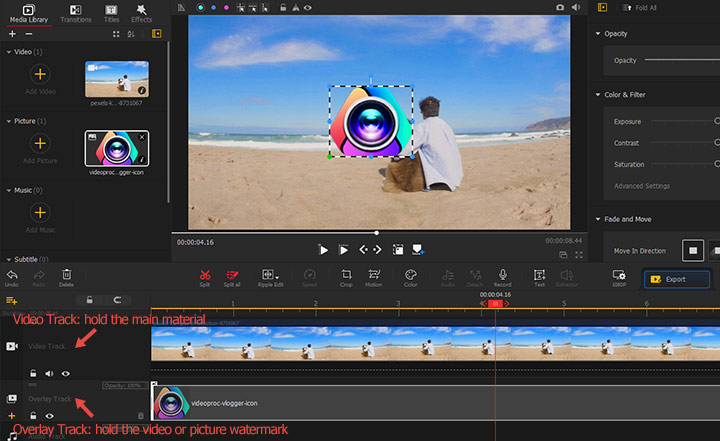This screenshot has height=441, width=720.
Task: Collapse the Color & Filter section
Action: (597, 95)
